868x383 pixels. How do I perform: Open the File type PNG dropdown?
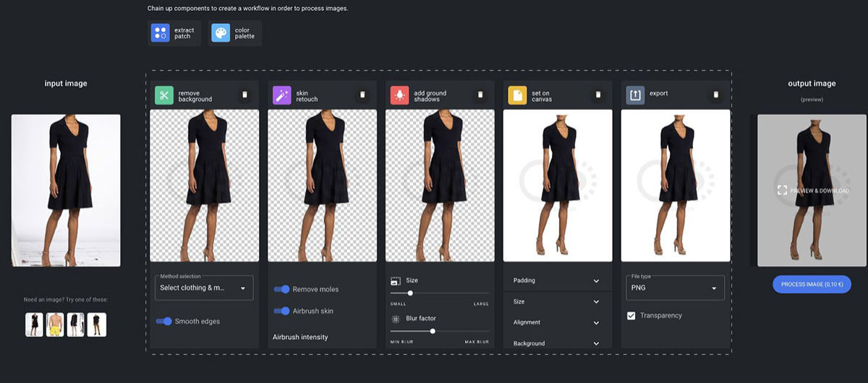click(675, 288)
